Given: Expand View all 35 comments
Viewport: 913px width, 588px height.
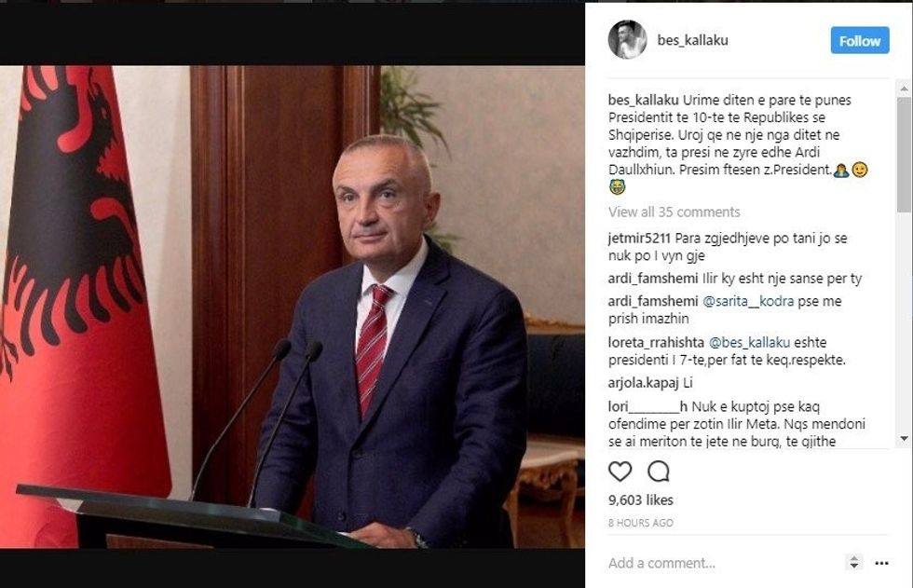Looking at the screenshot, I should [x=674, y=212].
